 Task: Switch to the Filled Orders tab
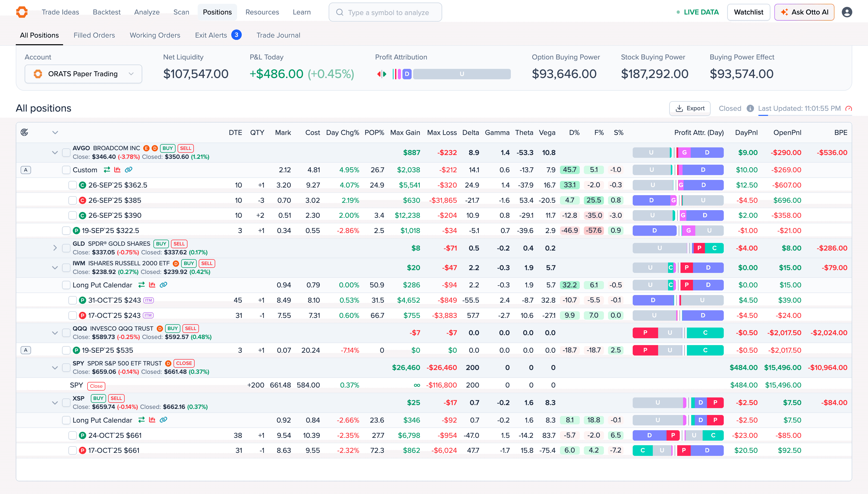tap(94, 35)
